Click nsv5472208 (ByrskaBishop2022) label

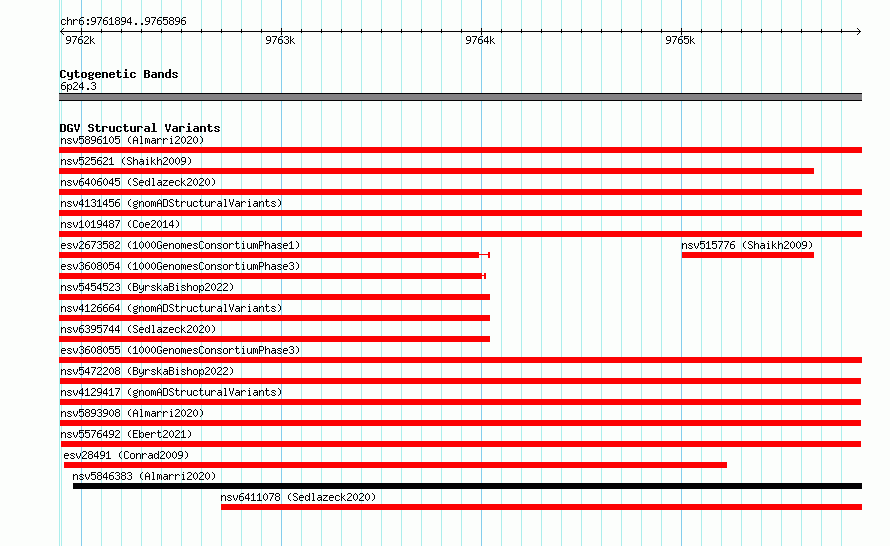[x=147, y=371]
